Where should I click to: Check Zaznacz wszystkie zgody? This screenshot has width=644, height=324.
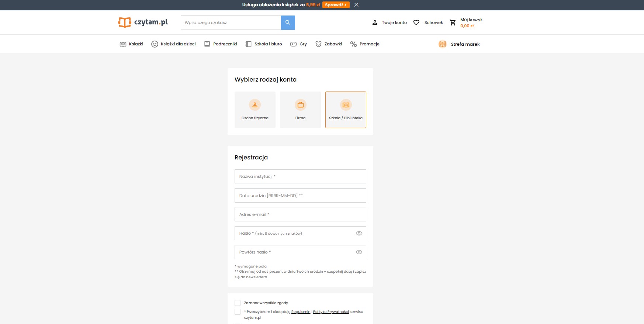(x=238, y=303)
